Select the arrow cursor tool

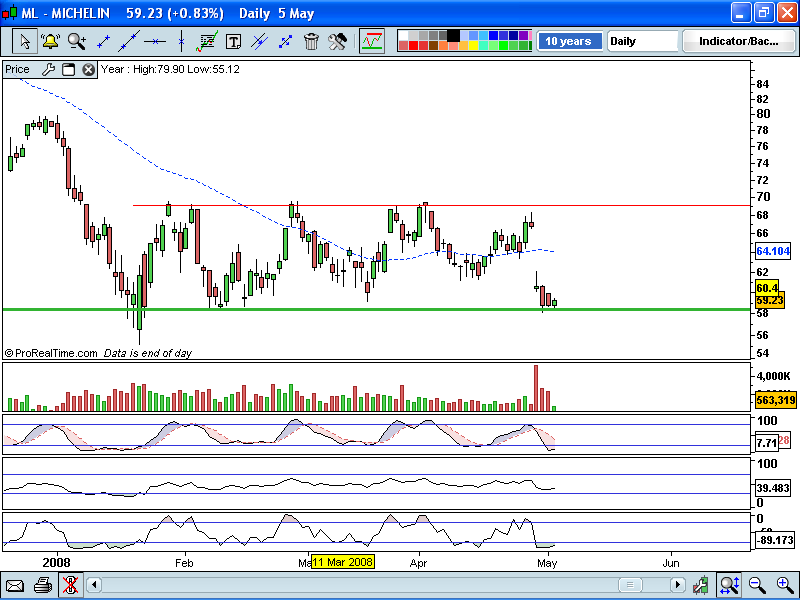pyautogui.click(x=24, y=41)
